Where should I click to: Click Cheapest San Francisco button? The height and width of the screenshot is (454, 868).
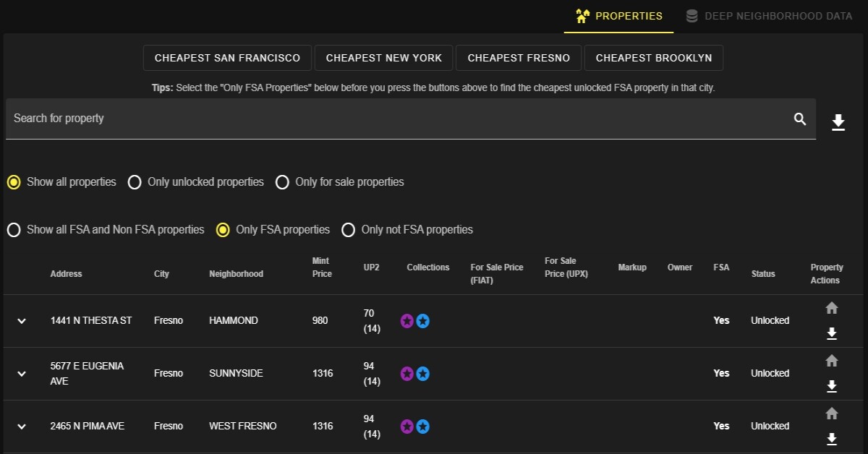pos(227,58)
